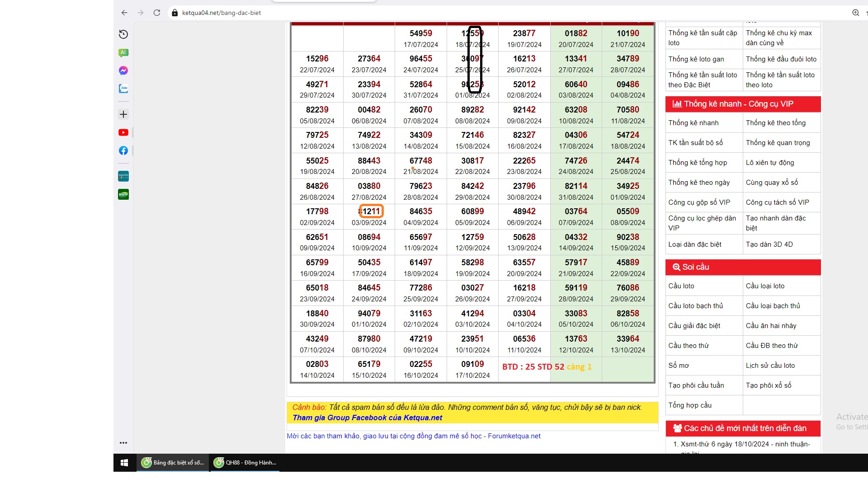The height and width of the screenshot is (488, 868).
Task: Click the browser reload button
Action: (x=157, y=13)
